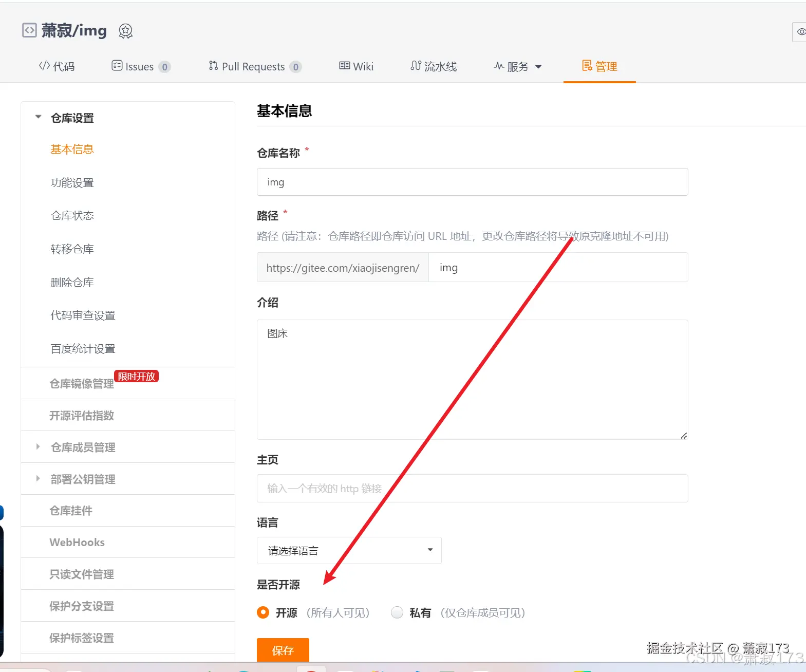Image resolution: width=806 pixels, height=672 pixels.
Task: Expand the 部署公钥管理 arrow
Action: [x=38, y=479]
